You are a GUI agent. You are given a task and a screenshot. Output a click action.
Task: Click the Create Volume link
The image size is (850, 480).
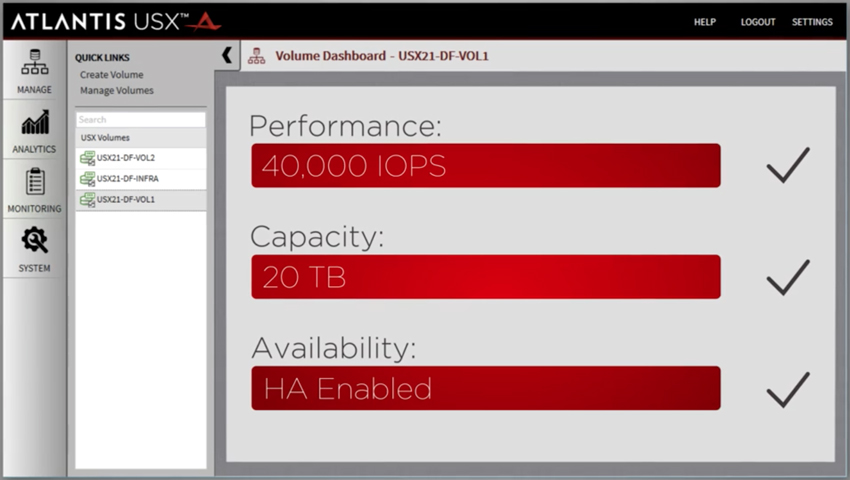click(x=112, y=75)
